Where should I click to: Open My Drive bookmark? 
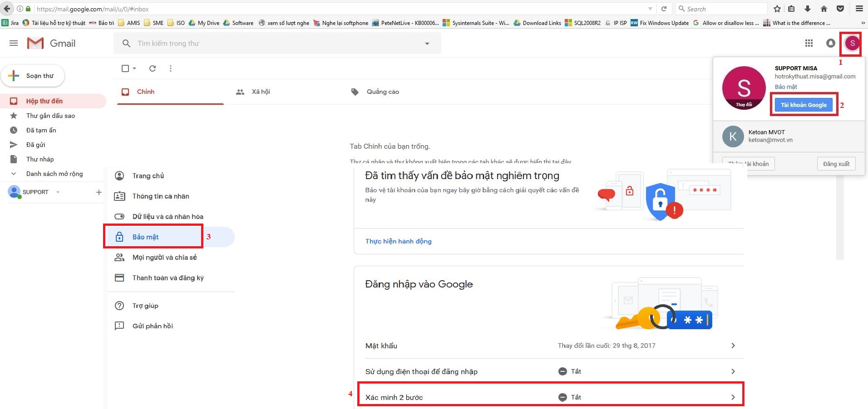204,23
